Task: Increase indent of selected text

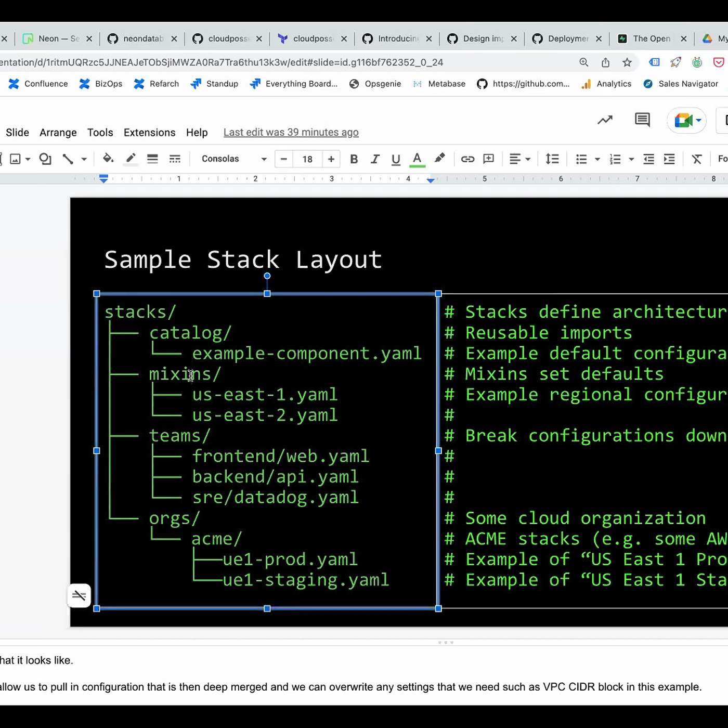Action: tap(669, 159)
